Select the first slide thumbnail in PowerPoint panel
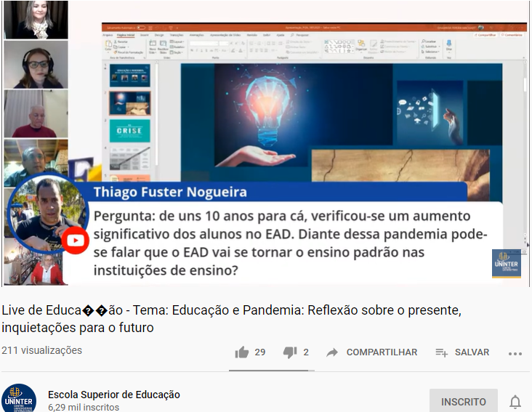532x412 pixels. coord(130,76)
